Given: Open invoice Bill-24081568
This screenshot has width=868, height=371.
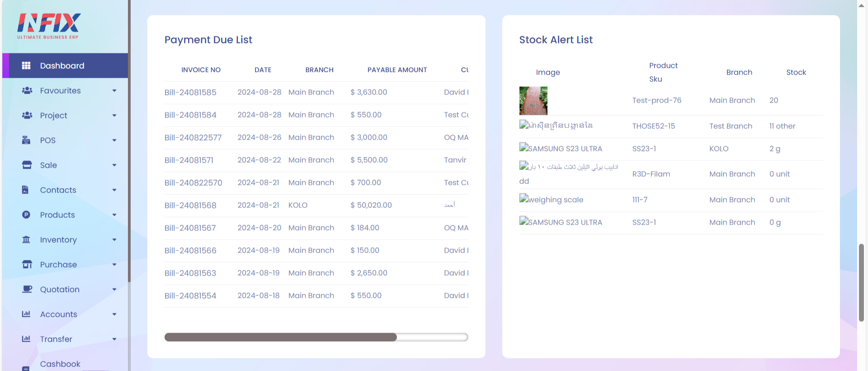Looking at the screenshot, I should 190,205.
